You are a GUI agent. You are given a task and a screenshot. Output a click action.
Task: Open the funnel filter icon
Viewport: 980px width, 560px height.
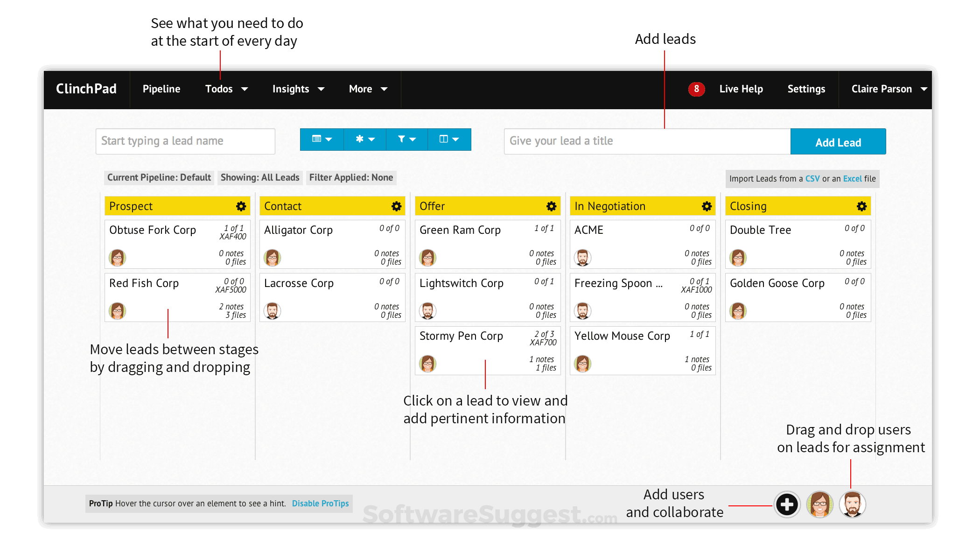(x=406, y=139)
